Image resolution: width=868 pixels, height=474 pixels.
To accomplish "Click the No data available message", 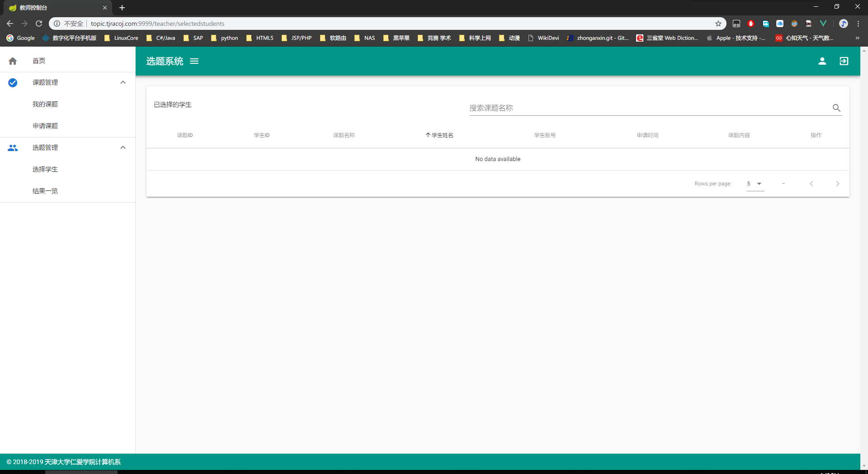I will coord(498,159).
